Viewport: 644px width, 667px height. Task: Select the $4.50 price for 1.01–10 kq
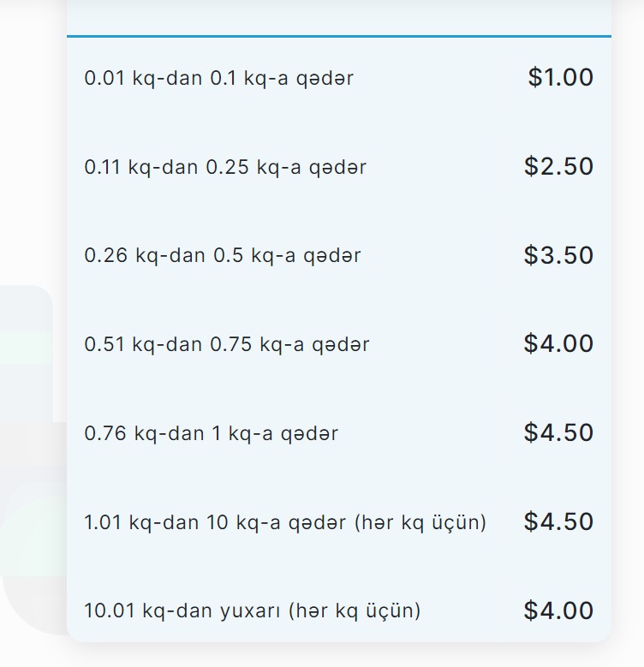[558, 522]
